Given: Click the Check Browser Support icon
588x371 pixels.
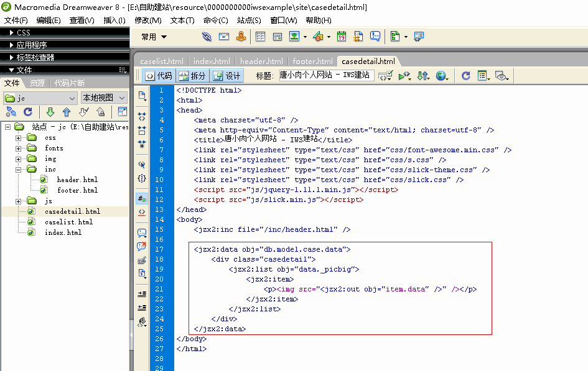Looking at the screenshot, I should pyautogui.click(x=404, y=76).
